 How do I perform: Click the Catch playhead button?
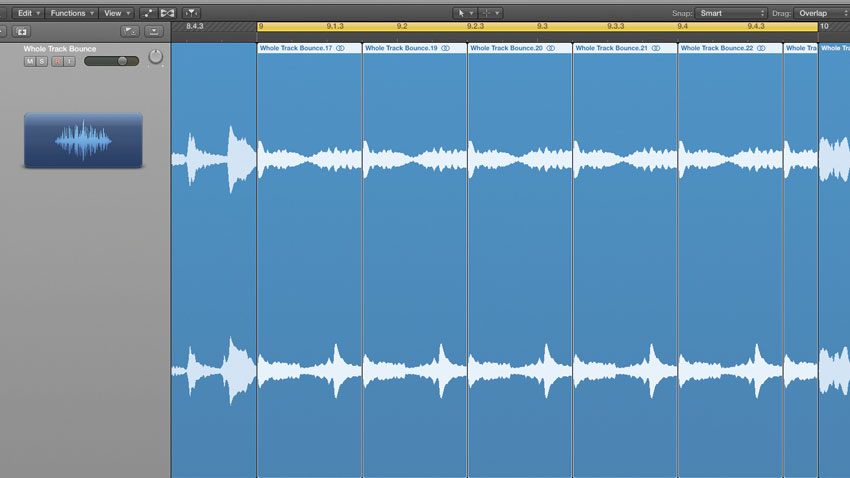coord(191,13)
